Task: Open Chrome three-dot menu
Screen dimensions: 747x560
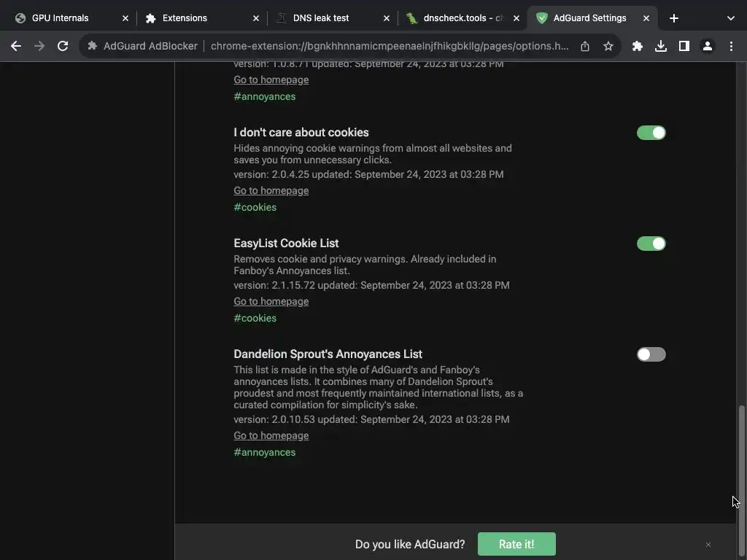Action: pos(731,46)
